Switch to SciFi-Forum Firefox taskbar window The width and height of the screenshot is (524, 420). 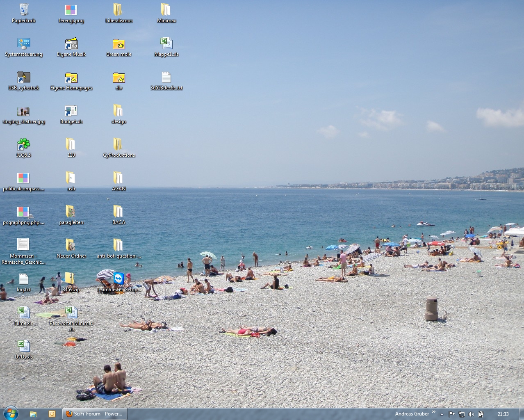coord(95,414)
